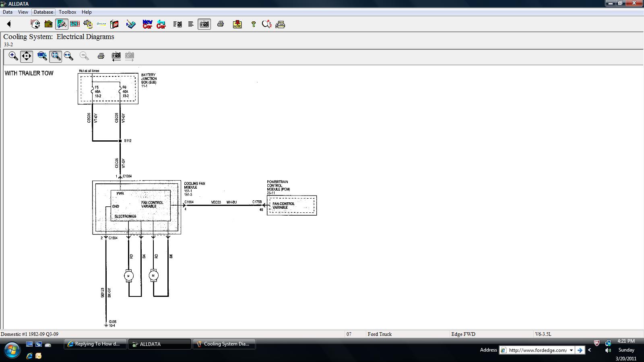Open the 7520 estimator icon

[x=75, y=24]
